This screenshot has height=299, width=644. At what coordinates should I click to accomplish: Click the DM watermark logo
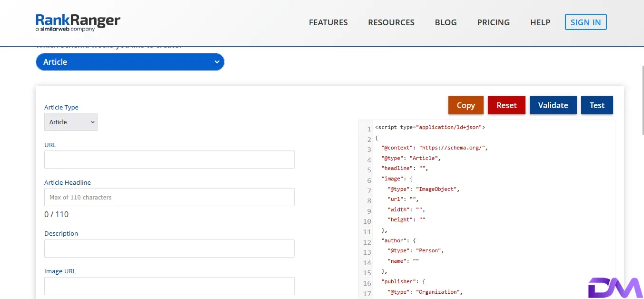[x=615, y=287]
